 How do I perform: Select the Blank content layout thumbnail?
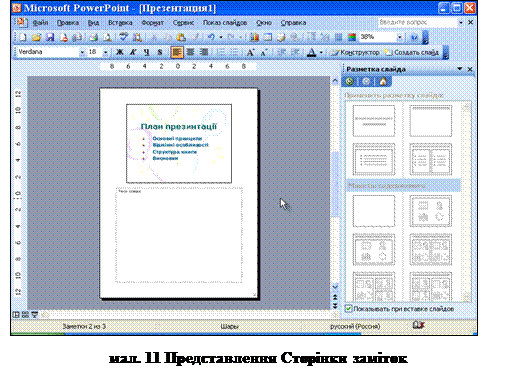[x=374, y=211]
